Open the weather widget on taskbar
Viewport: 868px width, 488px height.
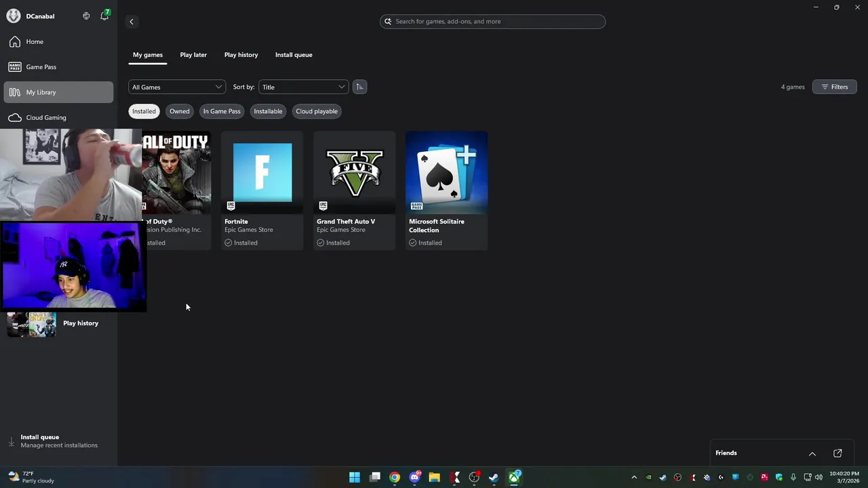[31, 477]
